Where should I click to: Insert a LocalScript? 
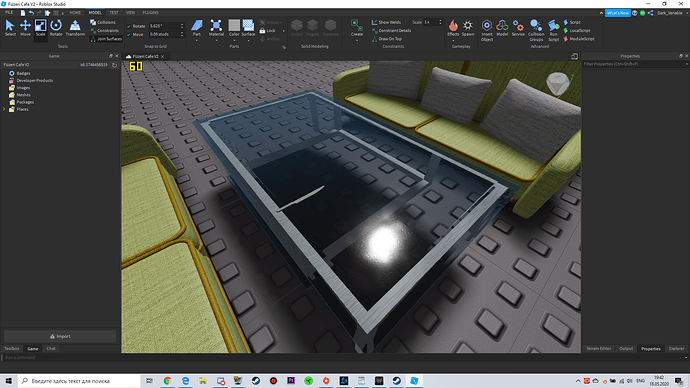pos(577,30)
